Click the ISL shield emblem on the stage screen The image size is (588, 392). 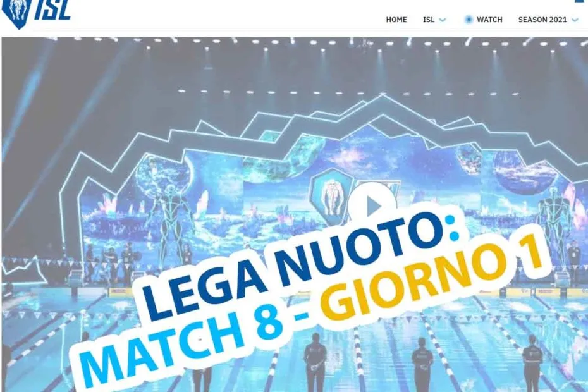(x=331, y=197)
